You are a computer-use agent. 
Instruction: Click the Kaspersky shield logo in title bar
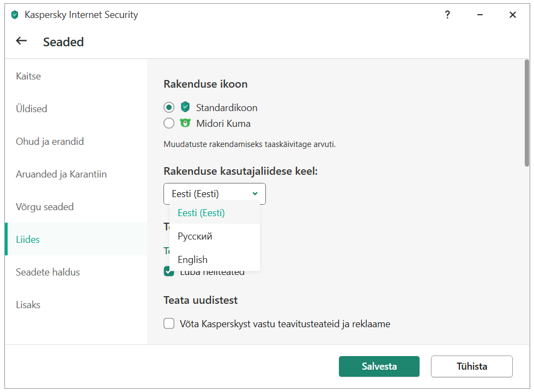15,15
